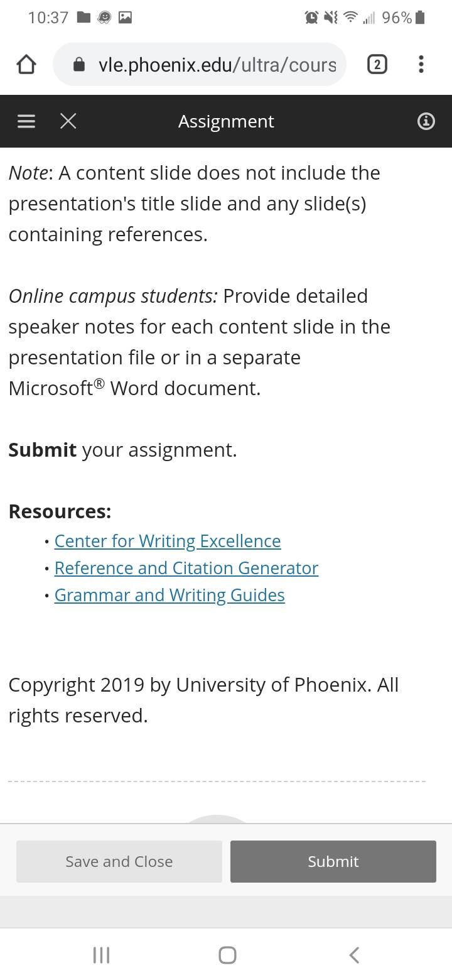
Task: Click the Save and Close button
Action: pos(119,861)
